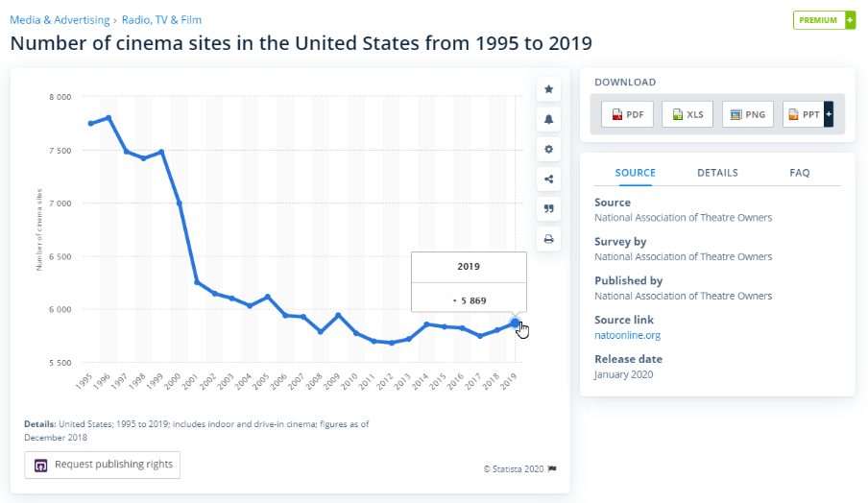
Task: Switch to the Details tab
Action: (717, 173)
